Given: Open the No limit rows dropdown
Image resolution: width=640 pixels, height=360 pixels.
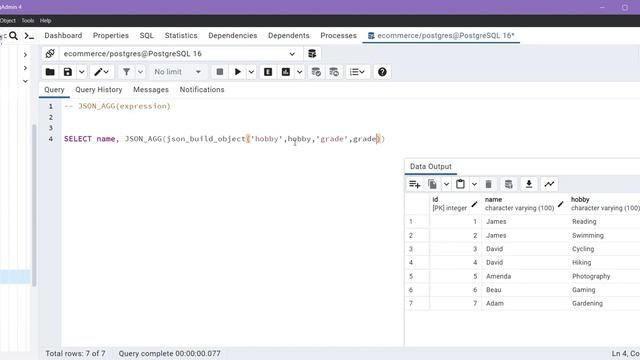Looking at the screenshot, I should pos(178,72).
